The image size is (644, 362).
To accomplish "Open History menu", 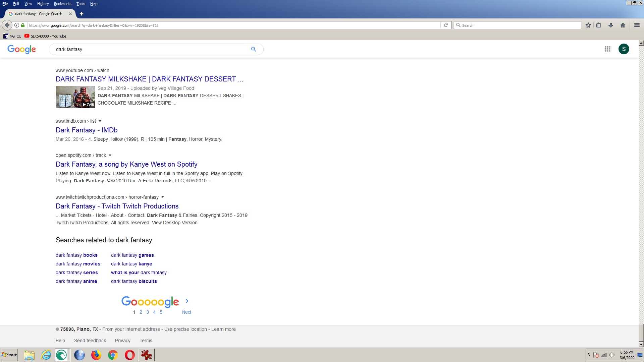I will (x=43, y=4).
